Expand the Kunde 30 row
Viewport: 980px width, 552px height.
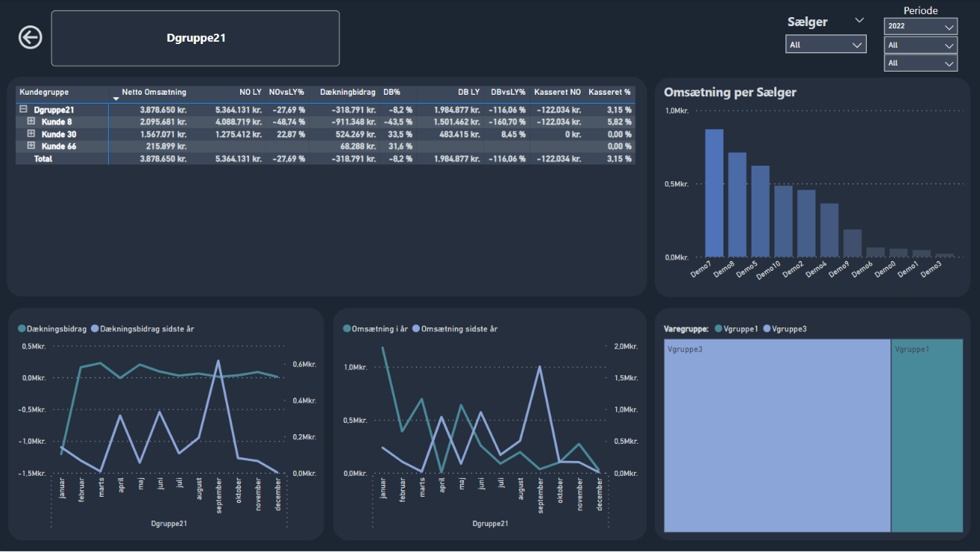[31, 134]
